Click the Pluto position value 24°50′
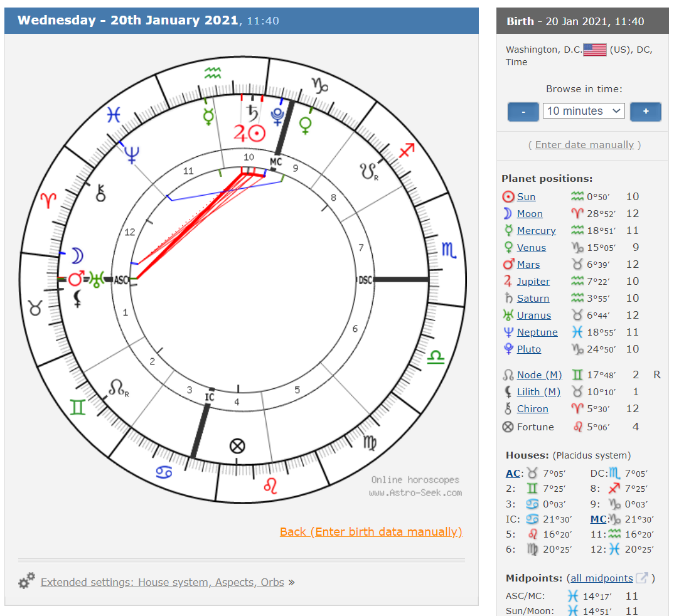The width and height of the screenshot is (674, 616). 601,349
